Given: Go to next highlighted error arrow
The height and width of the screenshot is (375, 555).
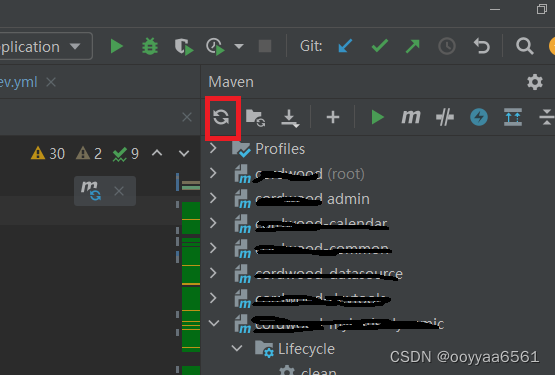Looking at the screenshot, I should tap(184, 154).
